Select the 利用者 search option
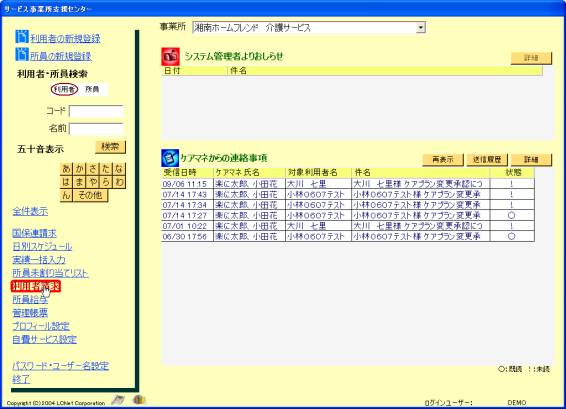This screenshot has height=409, width=566. (x=65, y=89)
